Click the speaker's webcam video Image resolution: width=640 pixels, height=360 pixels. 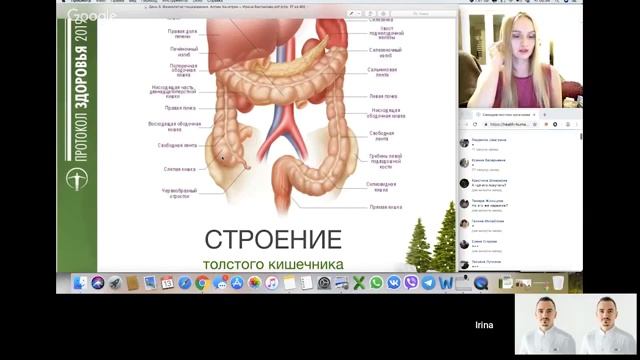pyautogui.click(x=520, y=57)
